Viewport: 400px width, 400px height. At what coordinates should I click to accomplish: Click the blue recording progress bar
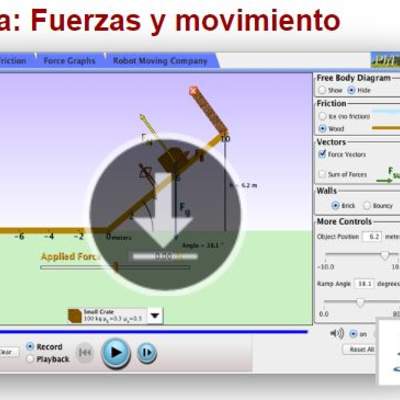click(153, 332)
